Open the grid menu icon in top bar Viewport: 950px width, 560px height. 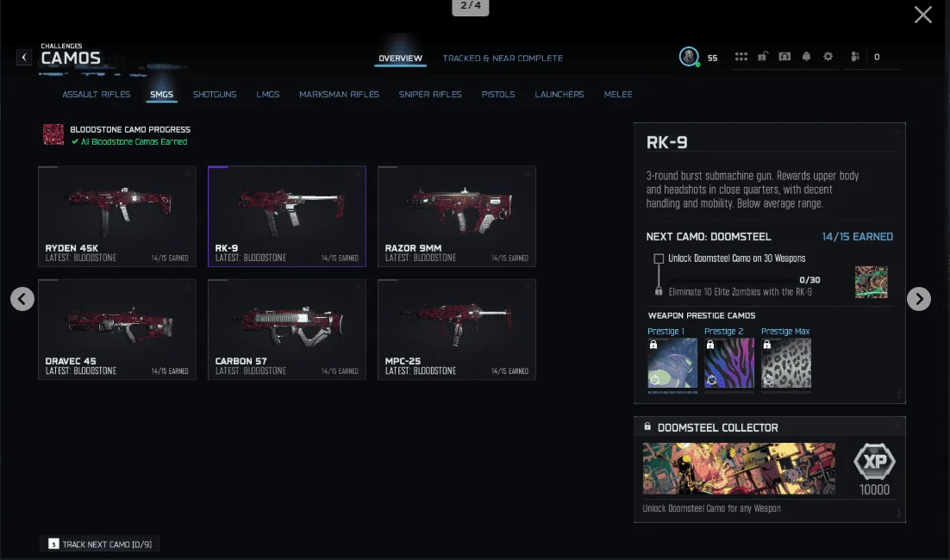tap(741, 57)
